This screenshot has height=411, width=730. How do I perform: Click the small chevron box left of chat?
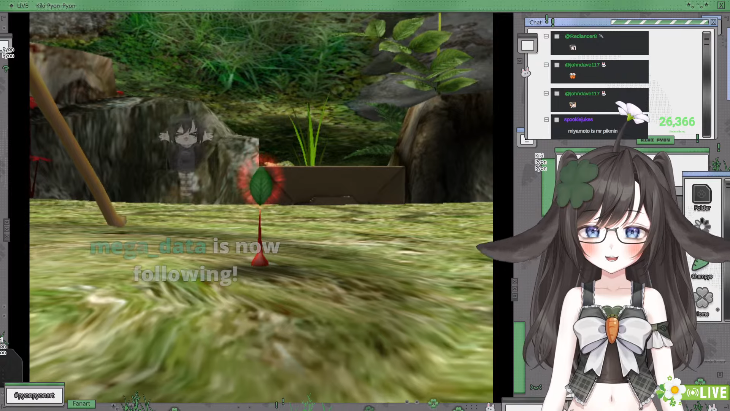coord(520,61)
